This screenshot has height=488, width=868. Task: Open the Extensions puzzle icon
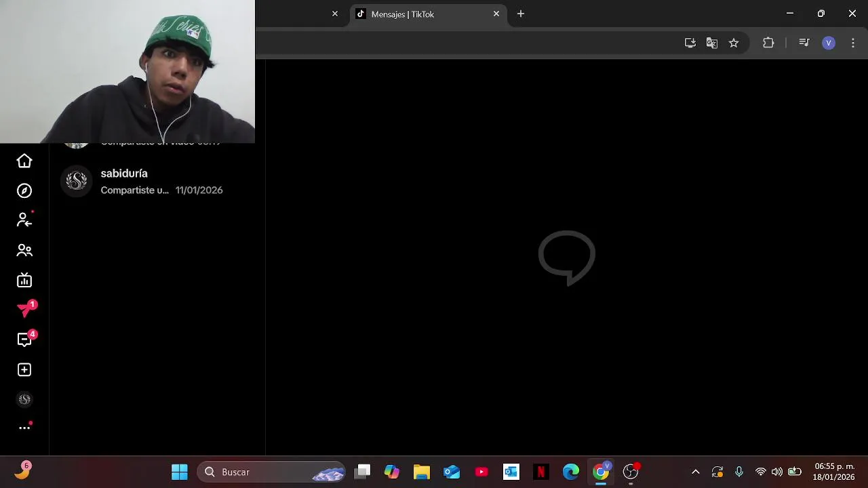[x=768, y=43]
